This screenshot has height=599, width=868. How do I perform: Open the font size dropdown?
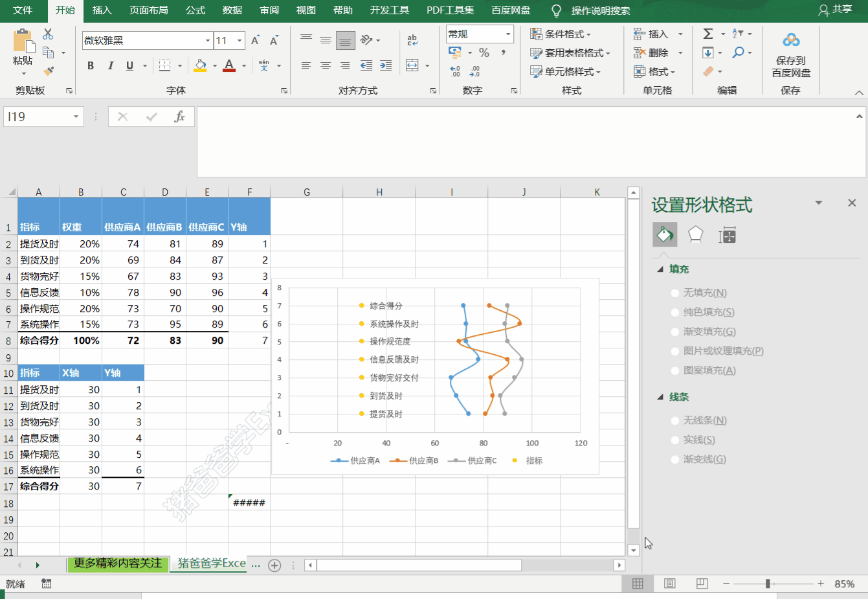(x=239, y=40)
